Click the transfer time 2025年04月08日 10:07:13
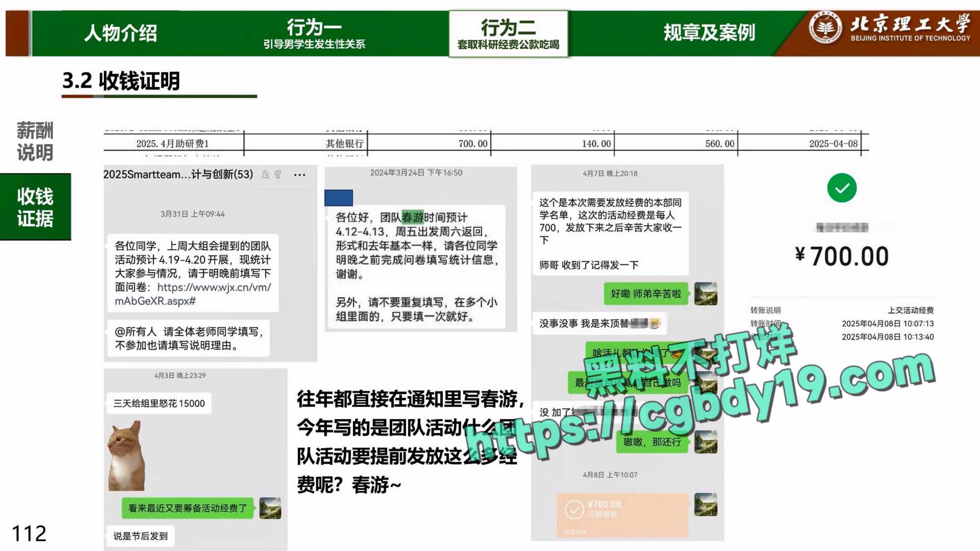980x551 pixels. point(888,323)
